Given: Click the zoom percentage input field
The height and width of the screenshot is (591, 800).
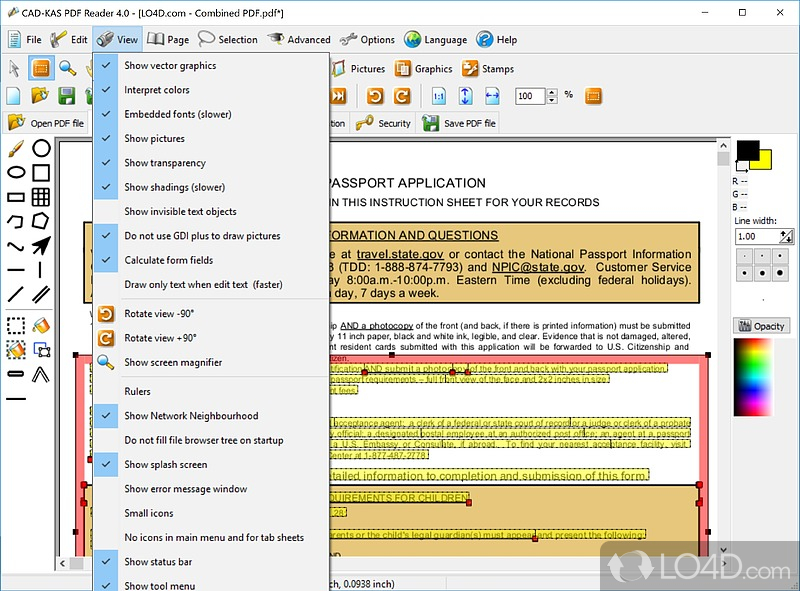Looking at the screenshot, I should point(530,96).
